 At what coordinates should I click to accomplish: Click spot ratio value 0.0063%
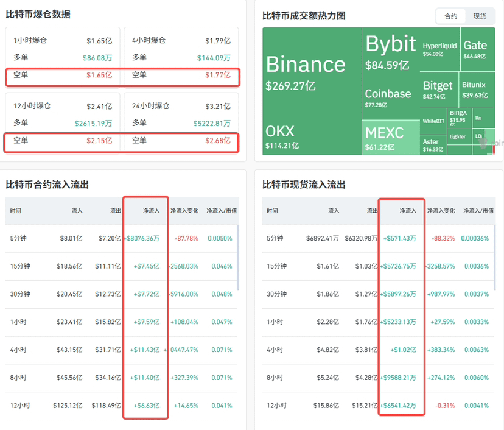pyautogui.click(x=477, y=350)
